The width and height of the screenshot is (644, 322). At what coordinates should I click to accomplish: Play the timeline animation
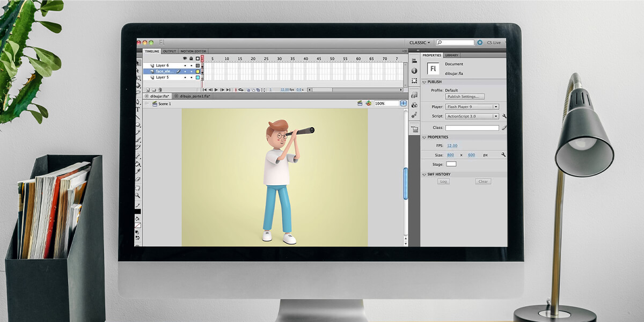coord(216,90)
